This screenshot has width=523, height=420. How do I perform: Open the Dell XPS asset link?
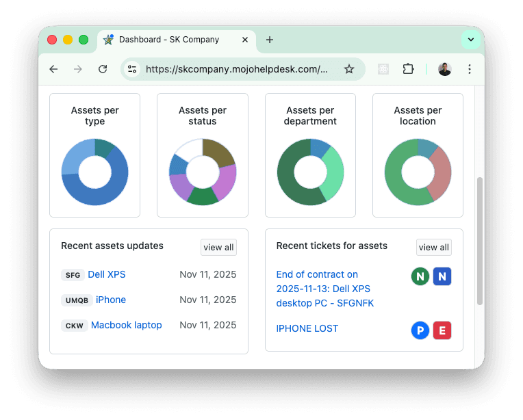click(x=107, y=274)
